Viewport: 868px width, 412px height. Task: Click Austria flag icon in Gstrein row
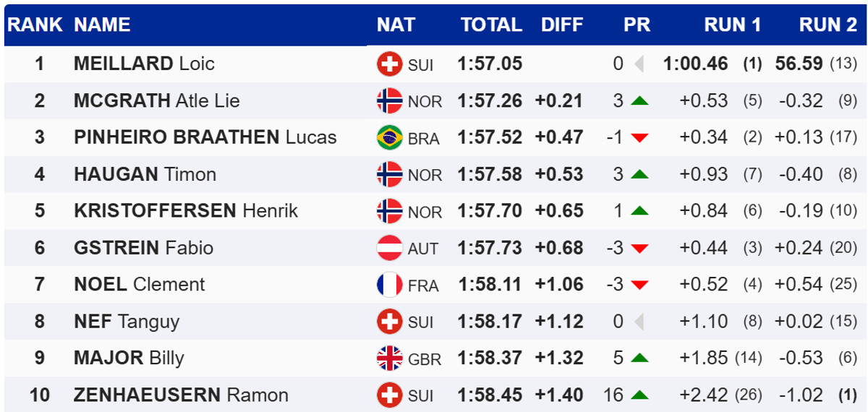tap(389, 248)
